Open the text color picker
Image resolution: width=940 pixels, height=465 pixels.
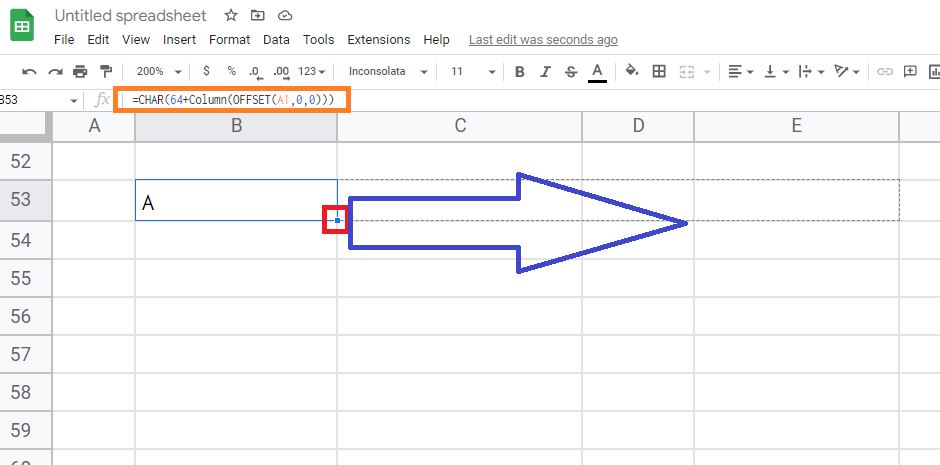[597, 72]
